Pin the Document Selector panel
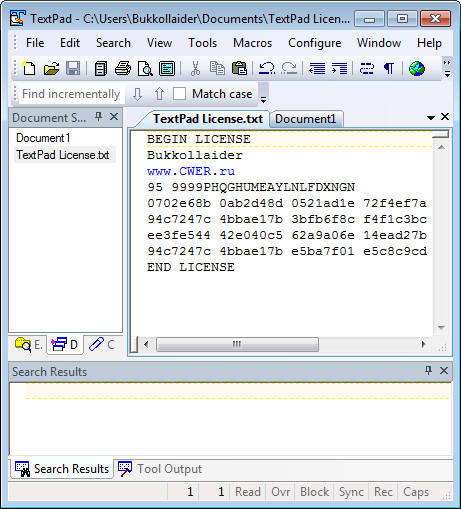The image size is (461, 509). click(x=98, y=117)
